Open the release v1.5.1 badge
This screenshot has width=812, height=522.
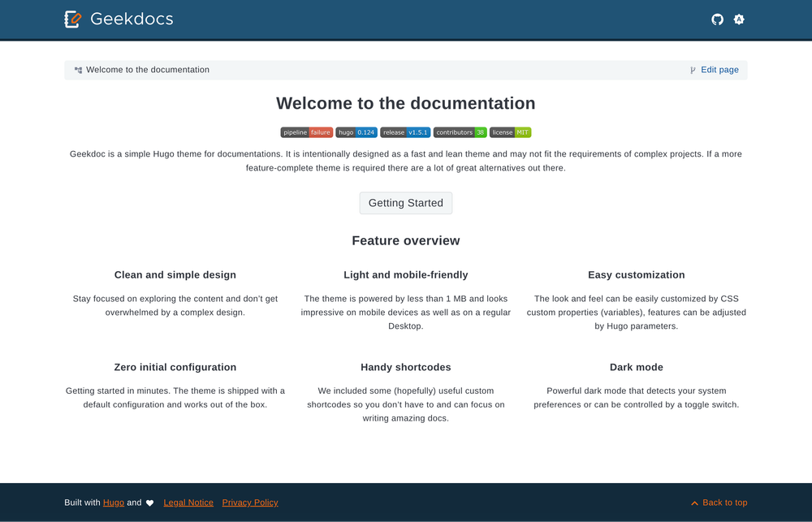pyautogui.click(x=405, y=132)
